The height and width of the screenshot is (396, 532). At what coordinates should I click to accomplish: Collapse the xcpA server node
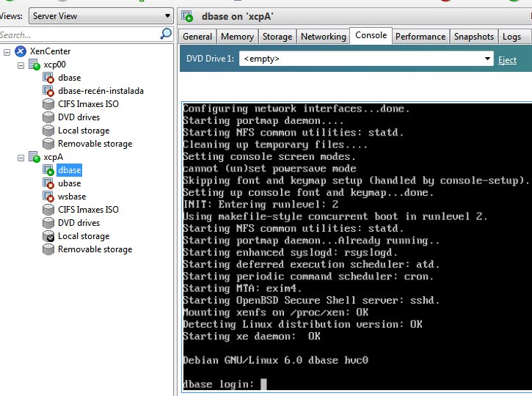coord(21,158)
